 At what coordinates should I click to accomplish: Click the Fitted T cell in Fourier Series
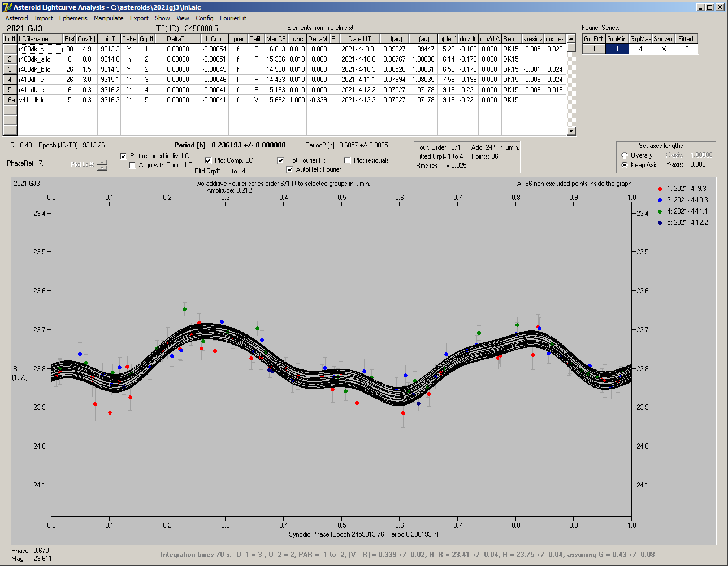tap(686, 49)
